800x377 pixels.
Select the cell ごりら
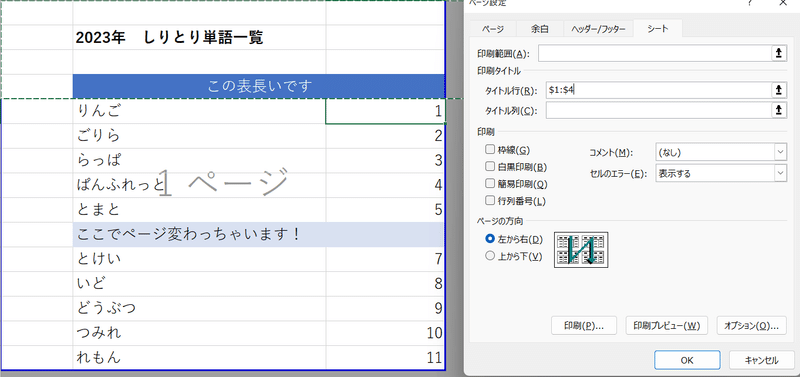pos(199,136)
